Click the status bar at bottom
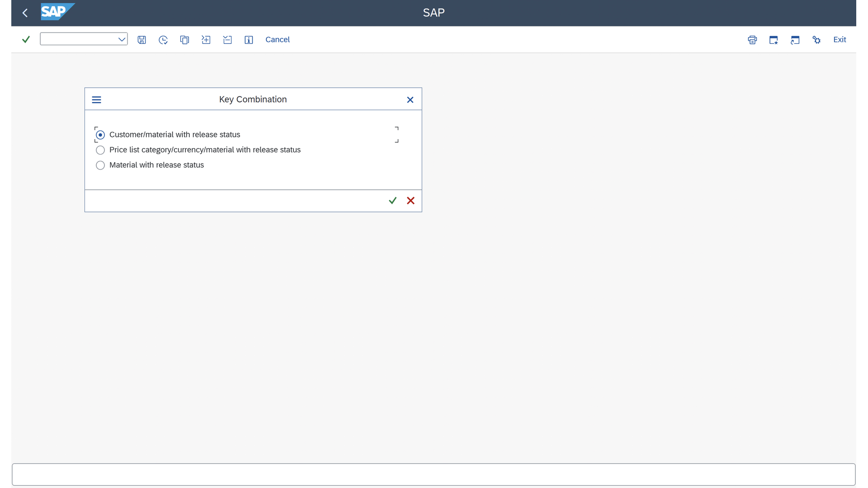Image resolution: width=868 pixels, height=488 pixels. pos(434,474)
